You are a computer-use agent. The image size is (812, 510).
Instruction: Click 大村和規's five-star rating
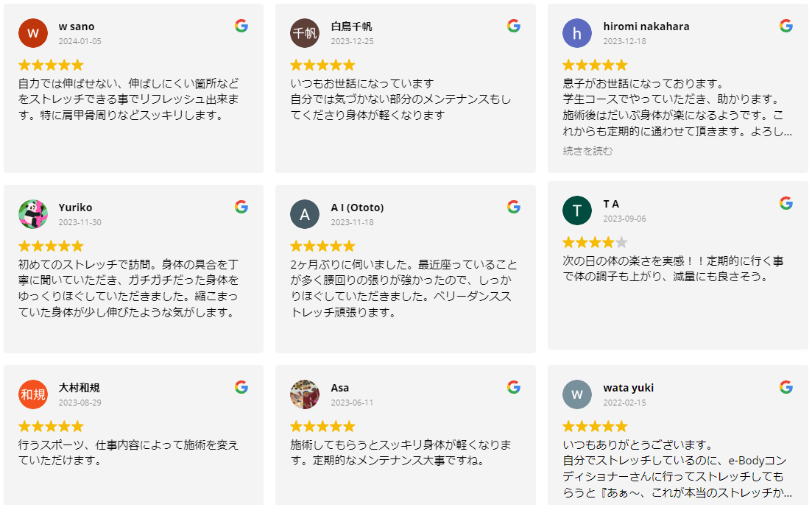click(x=51, y=426)
